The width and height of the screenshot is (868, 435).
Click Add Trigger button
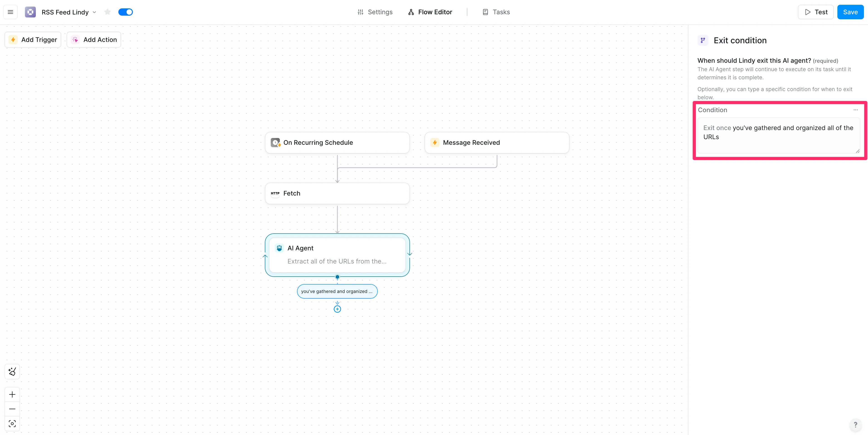(33, 40)
